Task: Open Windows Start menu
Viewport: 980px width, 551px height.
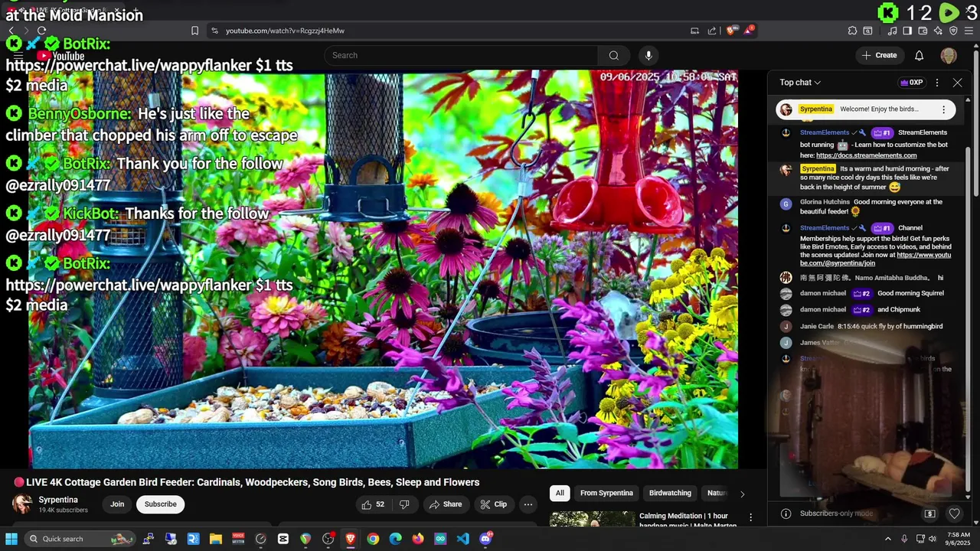Action: point(11,539)
